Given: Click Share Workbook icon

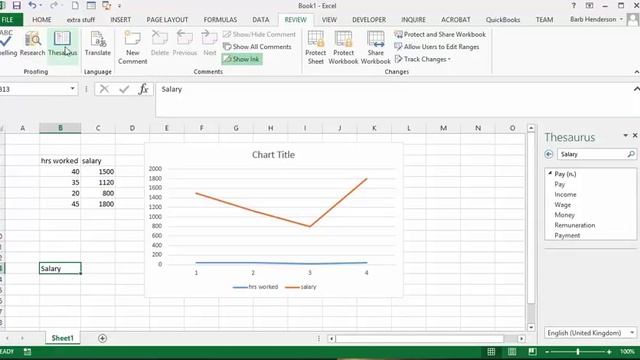Looking at the screenshot, I should coord(376,48).
